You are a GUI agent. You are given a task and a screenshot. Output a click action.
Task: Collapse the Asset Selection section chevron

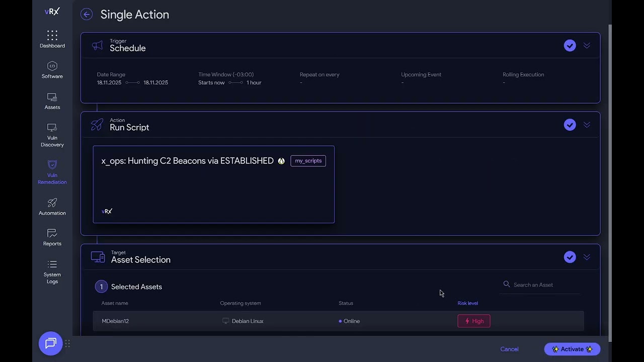(x=587, y=257)
